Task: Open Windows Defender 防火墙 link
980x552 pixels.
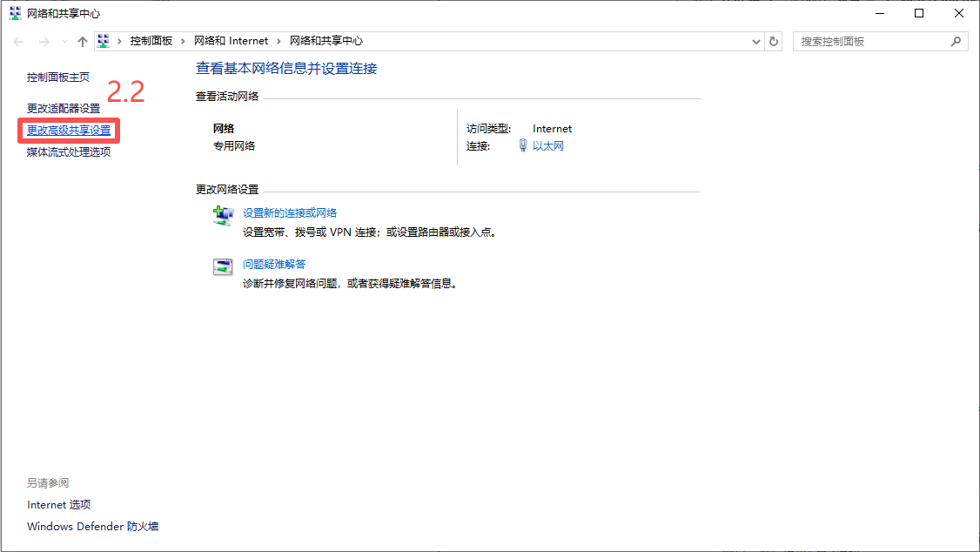Action: point(92,527)
